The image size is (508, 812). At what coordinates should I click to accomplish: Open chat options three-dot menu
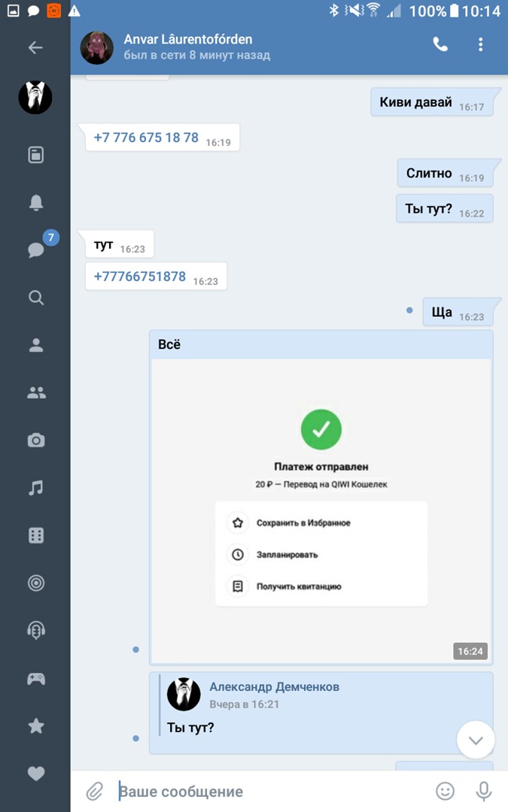(x=480, y=44)
